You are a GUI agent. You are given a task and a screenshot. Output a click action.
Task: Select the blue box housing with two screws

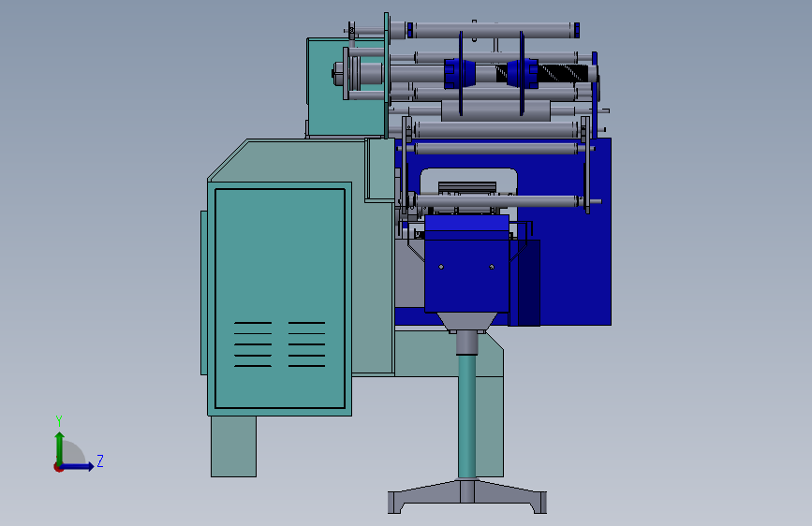466,264
